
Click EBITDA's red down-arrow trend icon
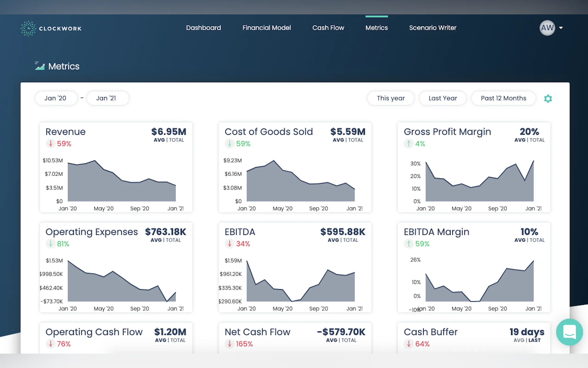pos(229,243)
